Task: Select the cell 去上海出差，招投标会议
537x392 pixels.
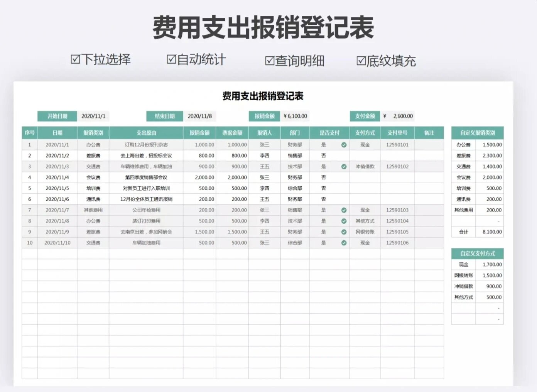Action: coord(146,155)
